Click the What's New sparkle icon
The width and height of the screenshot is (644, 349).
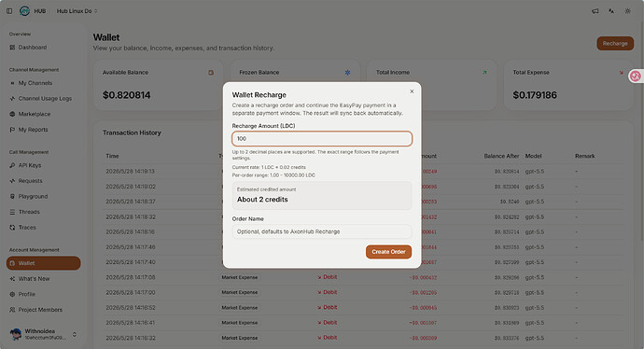tap(12, 279)
